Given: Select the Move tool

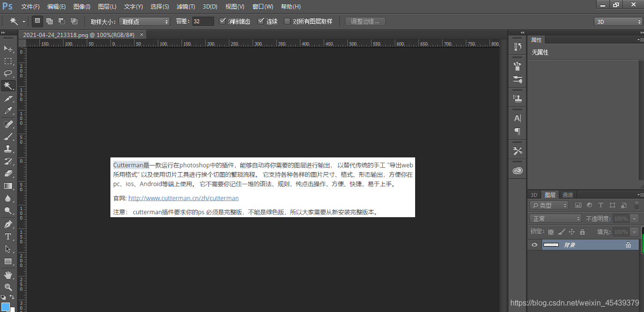Looking at the screenshot, I should point(8,49).
